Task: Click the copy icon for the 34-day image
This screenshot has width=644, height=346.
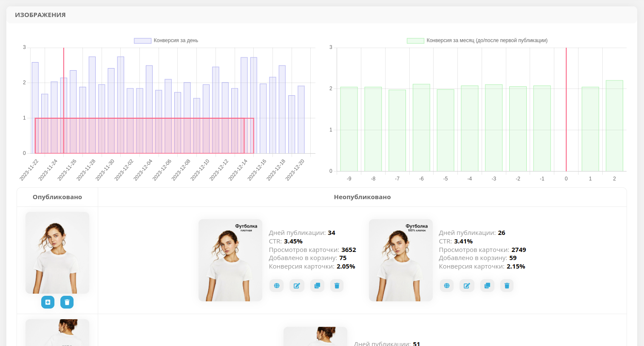Action: click(317, 286)
